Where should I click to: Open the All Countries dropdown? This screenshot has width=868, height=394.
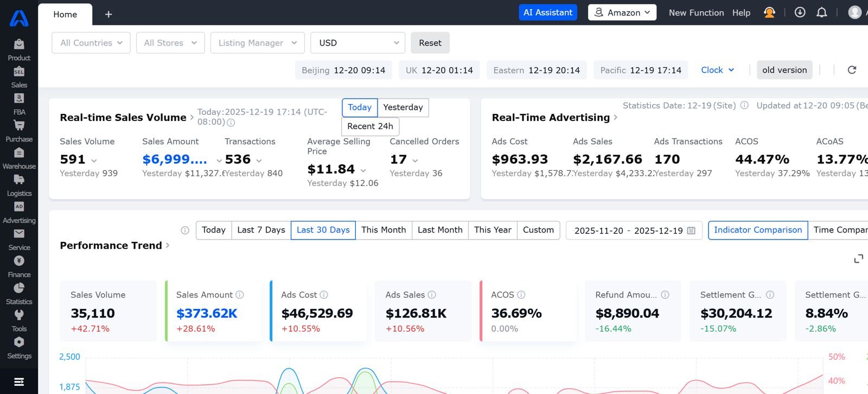click(91, 43)
